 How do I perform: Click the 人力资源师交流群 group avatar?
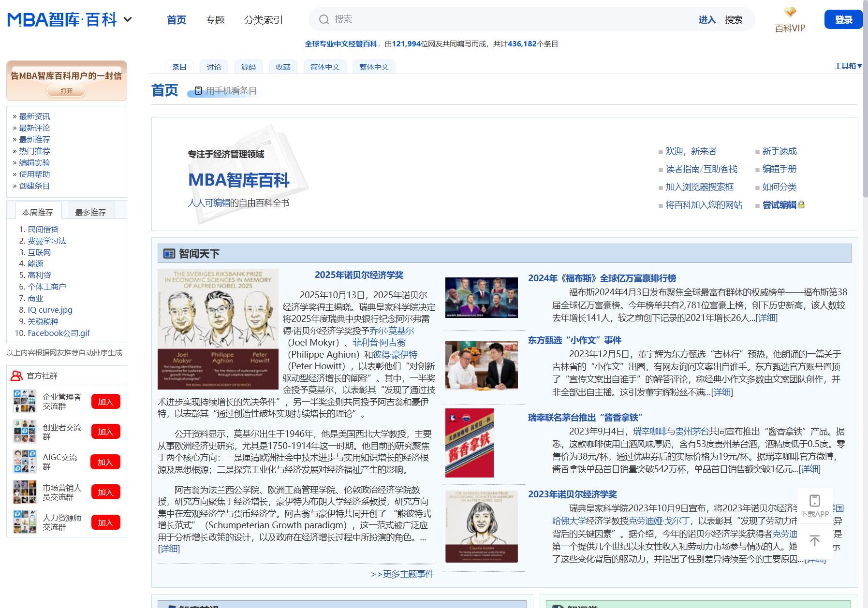25,522
